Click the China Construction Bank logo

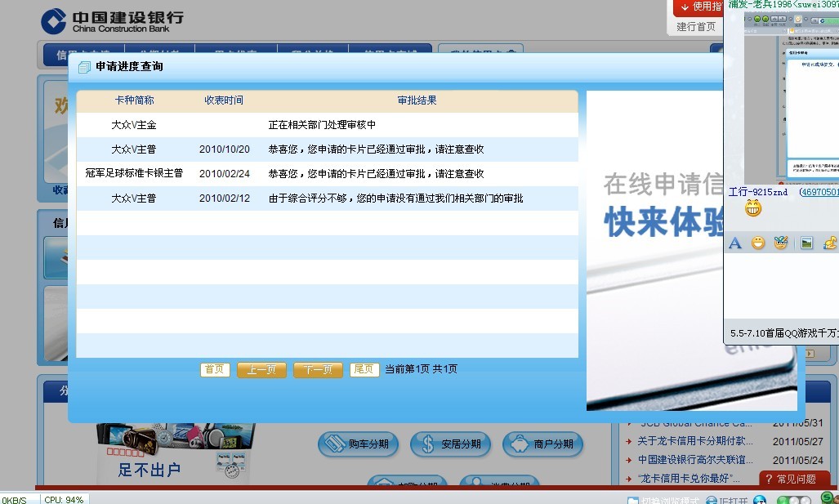[x=111, y=21]
